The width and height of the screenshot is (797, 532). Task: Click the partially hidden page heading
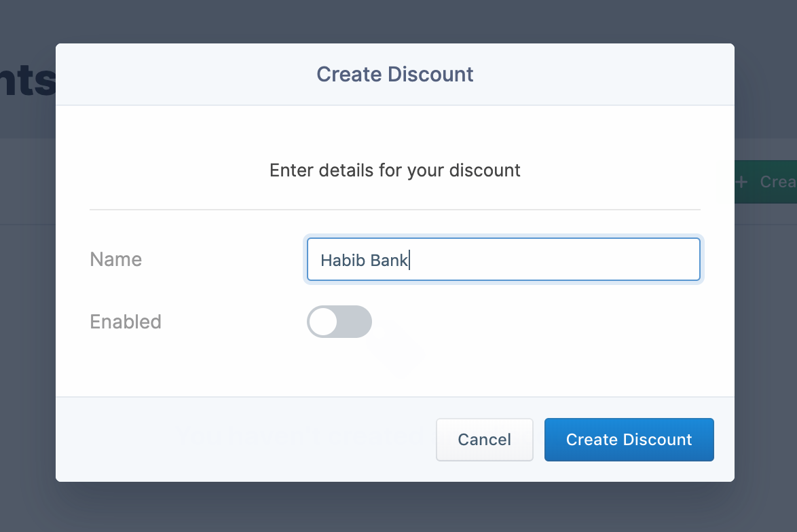tap(27, 81)
